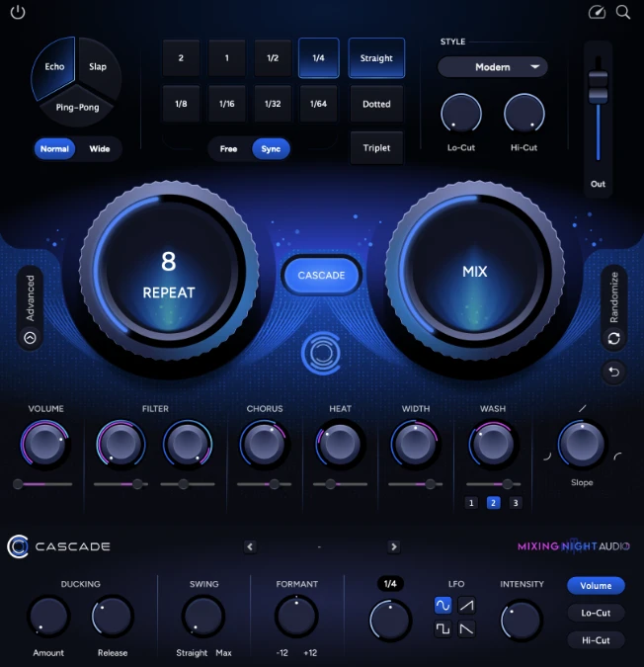The width and height of the screenshot is (644, 667).
Task: Set LFO target to Volume
Action: point(596,586)
